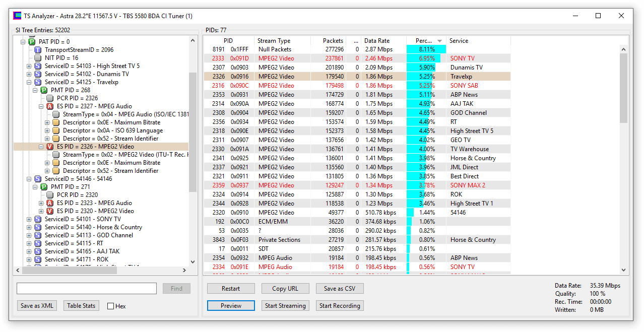Select the SONY MAX 2 row 2359
Image resolution: width=644 pixels, height=332 pixels.
coord(357,185)
